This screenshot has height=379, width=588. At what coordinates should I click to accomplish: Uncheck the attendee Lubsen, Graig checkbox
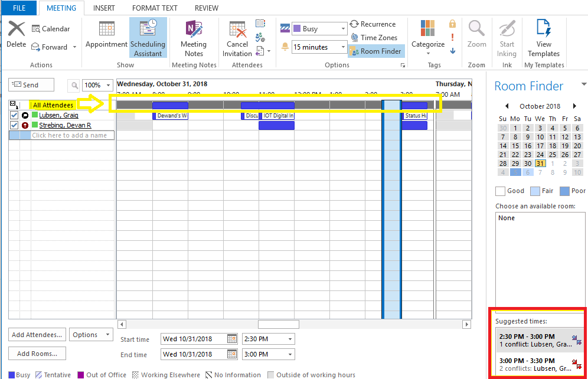[15, 116]
